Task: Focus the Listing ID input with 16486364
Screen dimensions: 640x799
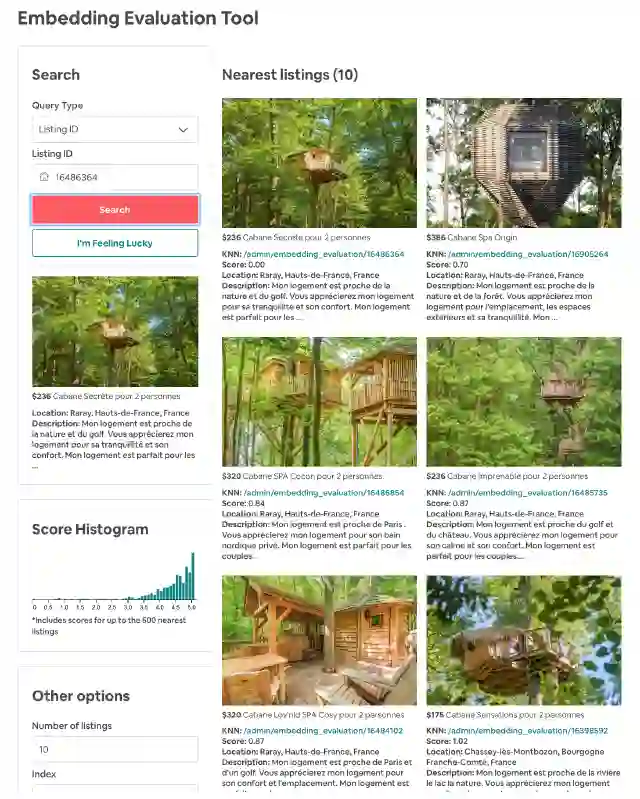Action: [115, 177]
